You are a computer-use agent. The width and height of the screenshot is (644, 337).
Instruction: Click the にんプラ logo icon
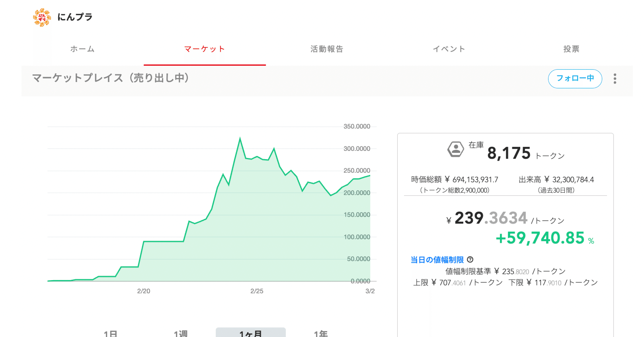click(42, 18)
